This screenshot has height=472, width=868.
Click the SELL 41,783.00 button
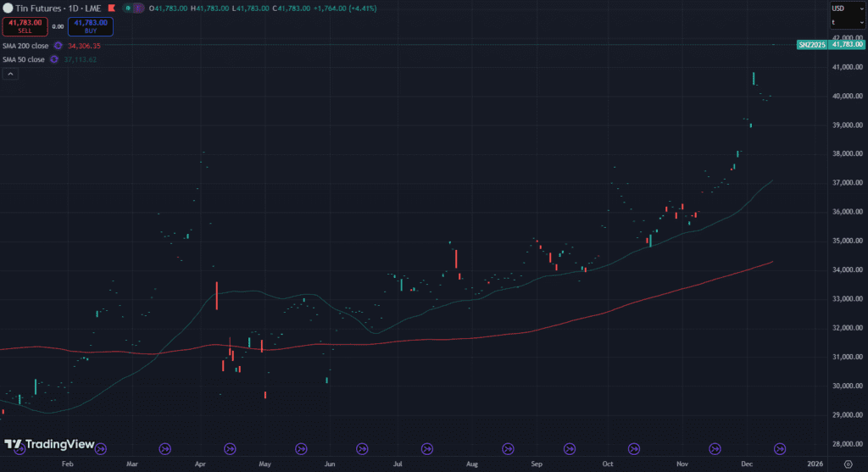coord(24,27)
